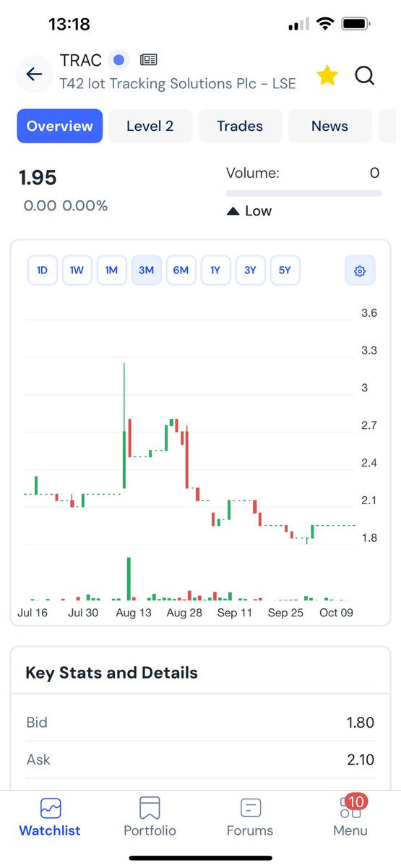The height and width of the screenshot is (868, 401).
Task: Tap the ask value 2.10
Action: pyautogui.click(x=361, y=759)
